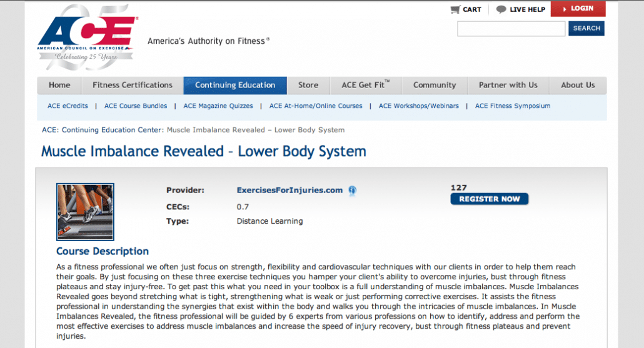Viewport: 644px width, 348px height.
Task: Select the Continuing Education tab
Action: click(235, 86)
